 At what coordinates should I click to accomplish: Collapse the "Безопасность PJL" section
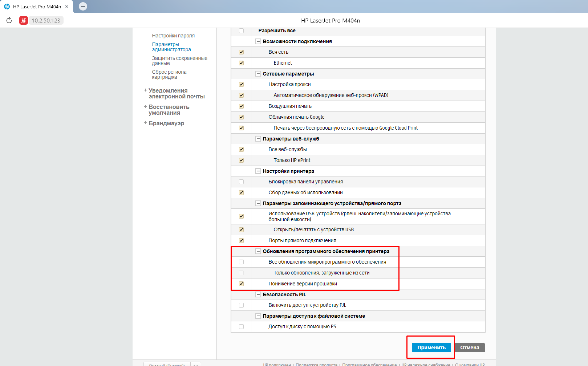258,294
